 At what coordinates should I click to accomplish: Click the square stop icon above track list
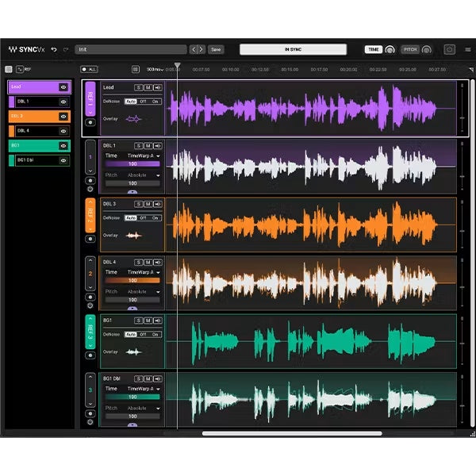[x=9, y=69]
